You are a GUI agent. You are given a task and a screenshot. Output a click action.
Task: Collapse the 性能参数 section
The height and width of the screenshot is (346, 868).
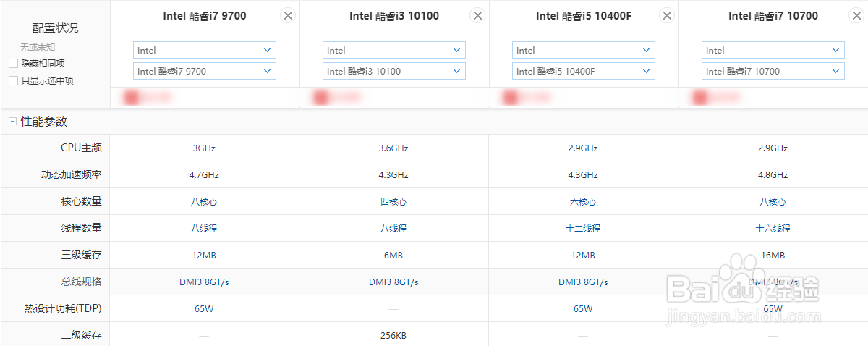click(12, 122)
